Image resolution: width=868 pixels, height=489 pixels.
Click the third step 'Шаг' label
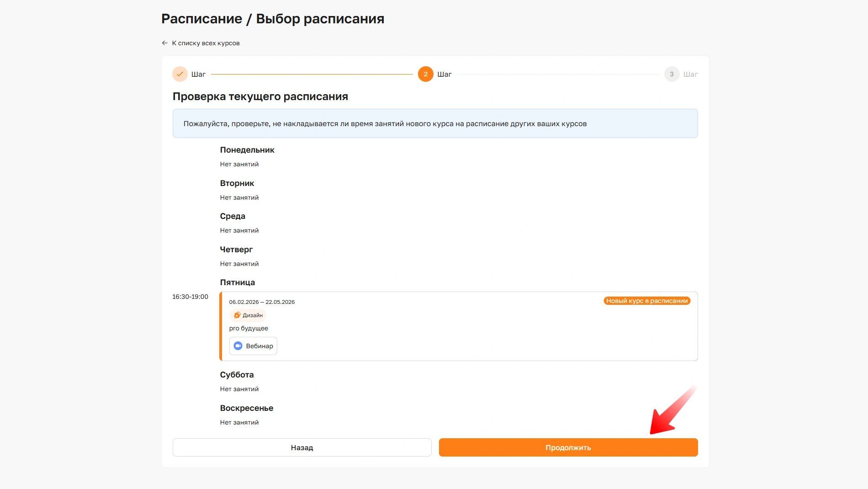click(x=690, y=74)
